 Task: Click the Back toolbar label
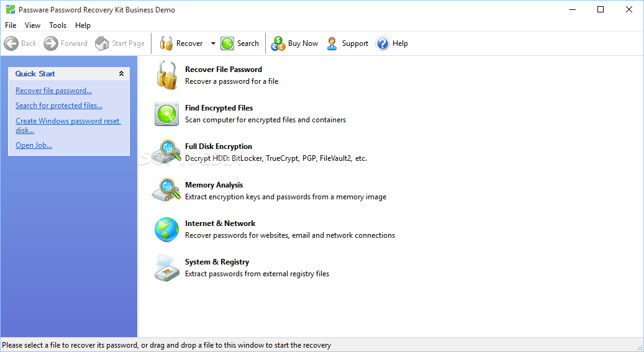pyautogui.click(x=29, y=43)
